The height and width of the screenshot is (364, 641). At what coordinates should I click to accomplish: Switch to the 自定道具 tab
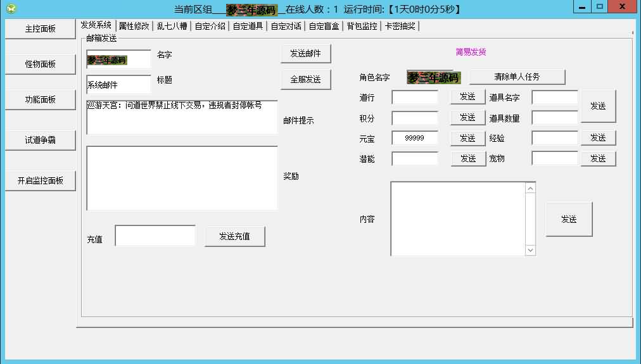tap(248, 26)
